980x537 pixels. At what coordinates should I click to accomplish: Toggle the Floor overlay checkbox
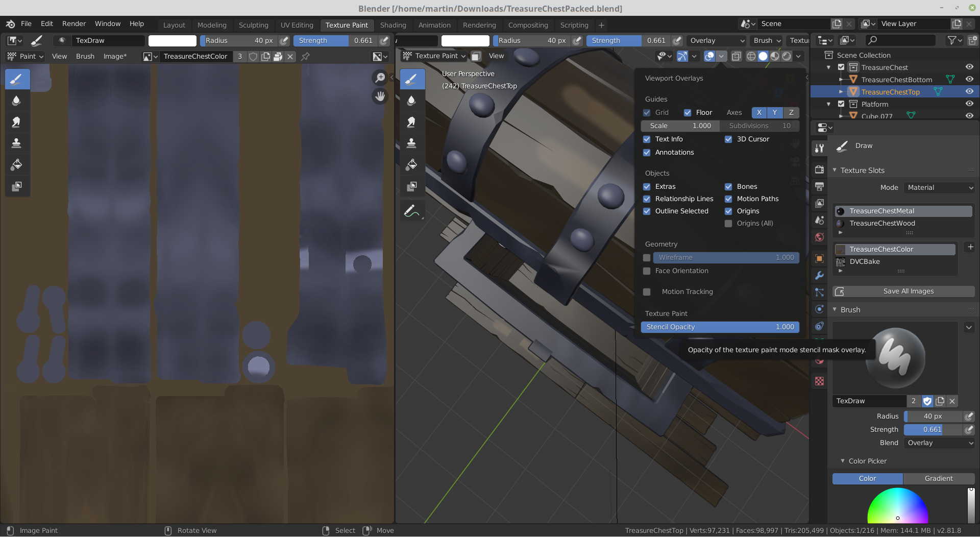[x=688, y=113]
